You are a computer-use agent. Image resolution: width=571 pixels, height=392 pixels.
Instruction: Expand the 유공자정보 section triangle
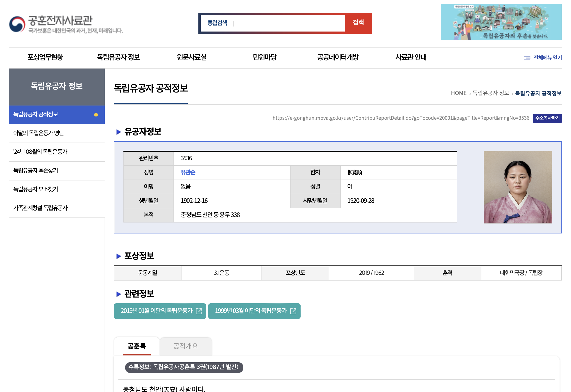point(118,132)
